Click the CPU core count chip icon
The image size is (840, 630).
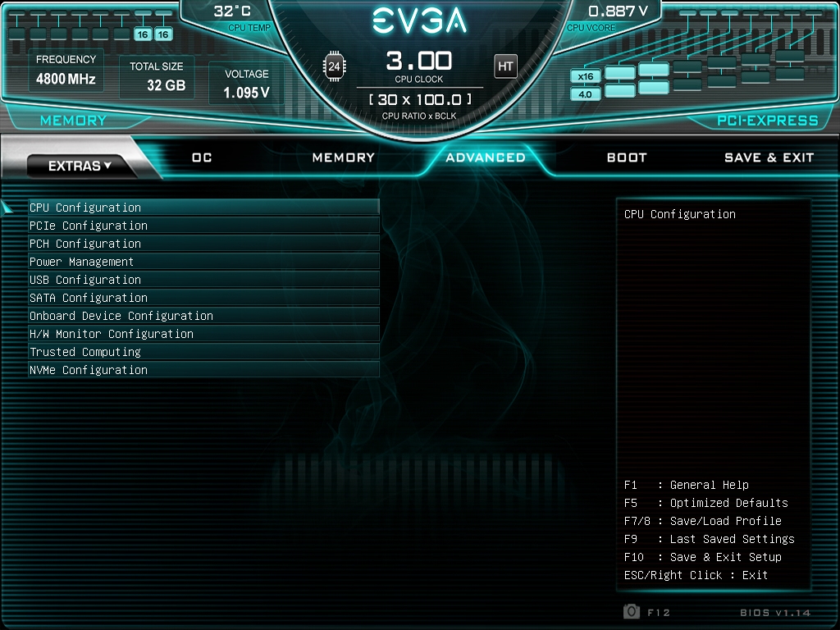[335, 66]
